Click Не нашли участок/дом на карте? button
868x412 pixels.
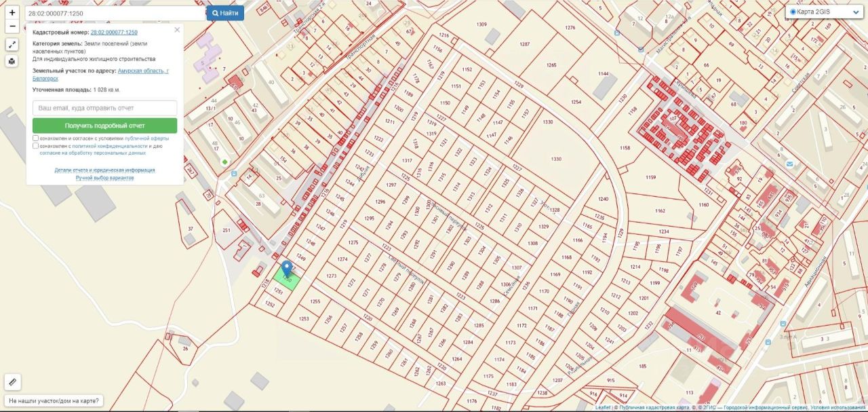53,400
